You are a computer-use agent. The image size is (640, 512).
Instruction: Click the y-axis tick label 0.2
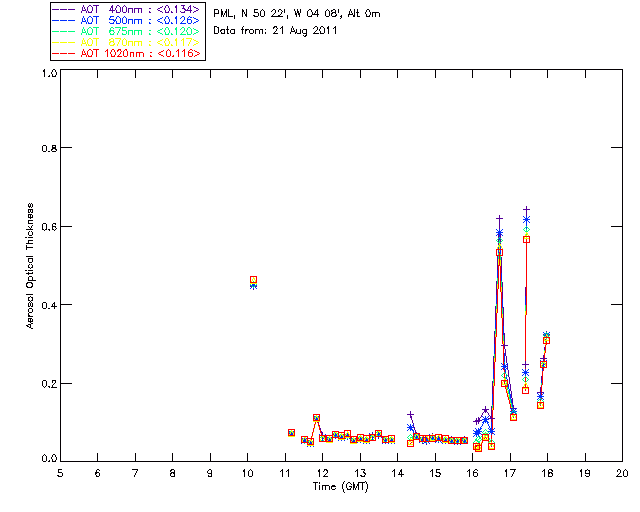(x=49, y=384)
